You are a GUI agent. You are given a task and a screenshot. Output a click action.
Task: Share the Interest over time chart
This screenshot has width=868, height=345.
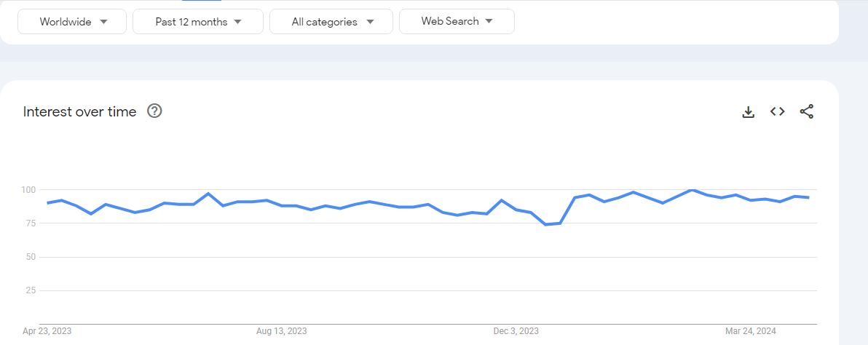pyautogui.click(x=807, y=111)
